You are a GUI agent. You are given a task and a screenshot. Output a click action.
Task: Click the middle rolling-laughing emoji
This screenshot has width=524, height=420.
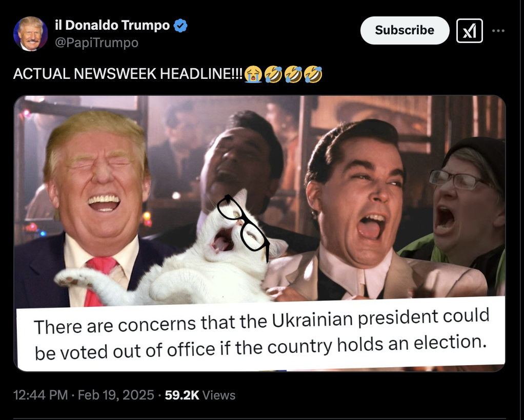pos(293,74)
